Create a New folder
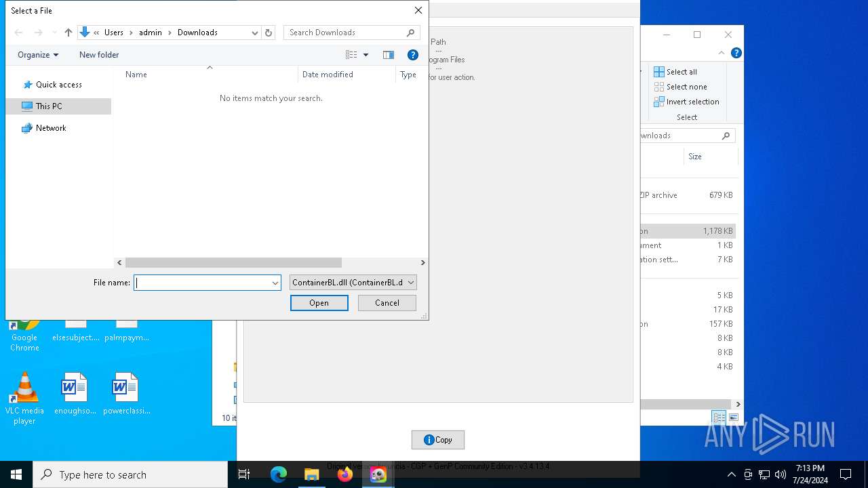868x488 pixels. pos(99,55)
